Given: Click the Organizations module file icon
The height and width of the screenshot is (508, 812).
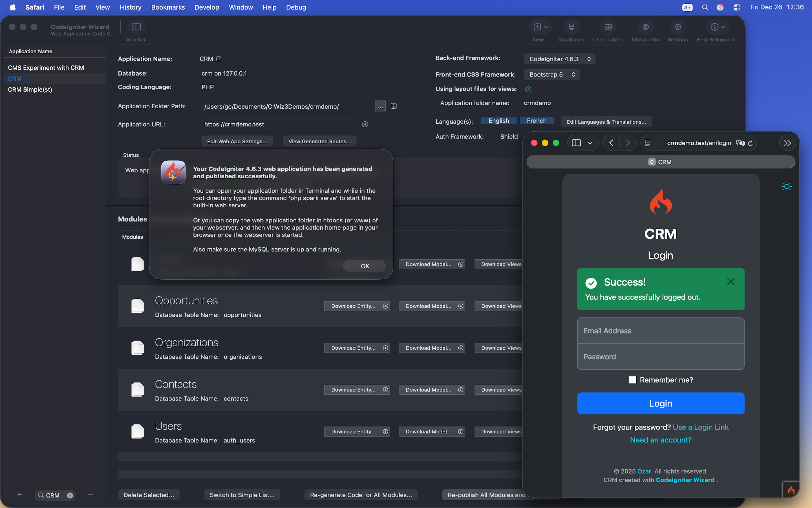Looking at the screenshot, I should point(138,348).
